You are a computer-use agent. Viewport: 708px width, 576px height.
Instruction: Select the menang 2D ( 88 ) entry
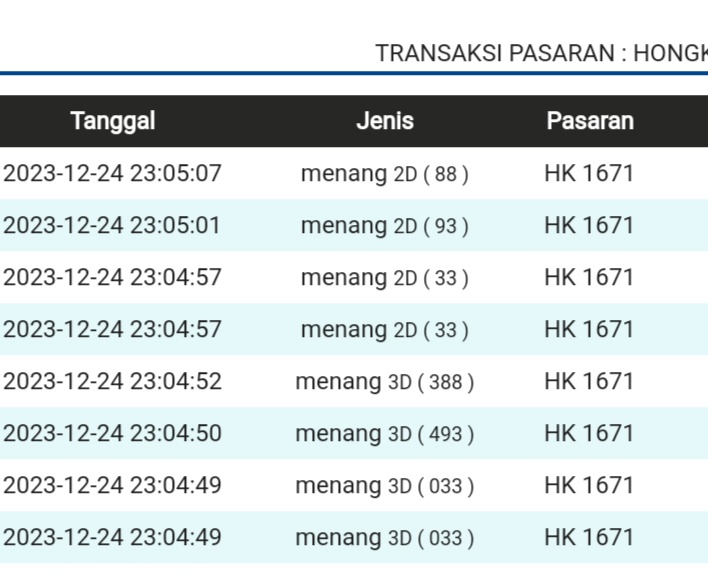tap(385, 173)
